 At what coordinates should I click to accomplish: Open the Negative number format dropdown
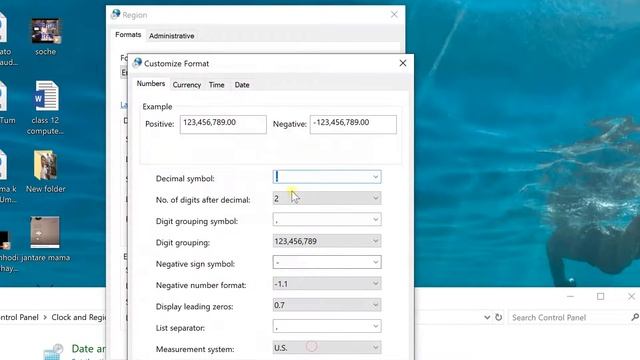(375, 283)
